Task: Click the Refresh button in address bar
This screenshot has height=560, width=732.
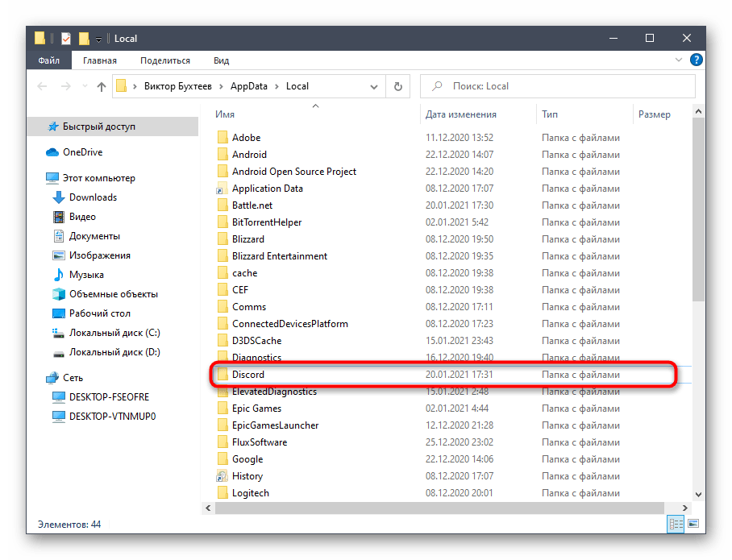Action: (x=397, y=86)
